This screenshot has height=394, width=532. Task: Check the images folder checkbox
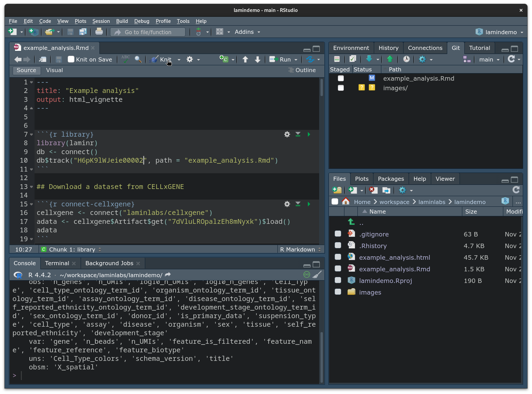338,292
